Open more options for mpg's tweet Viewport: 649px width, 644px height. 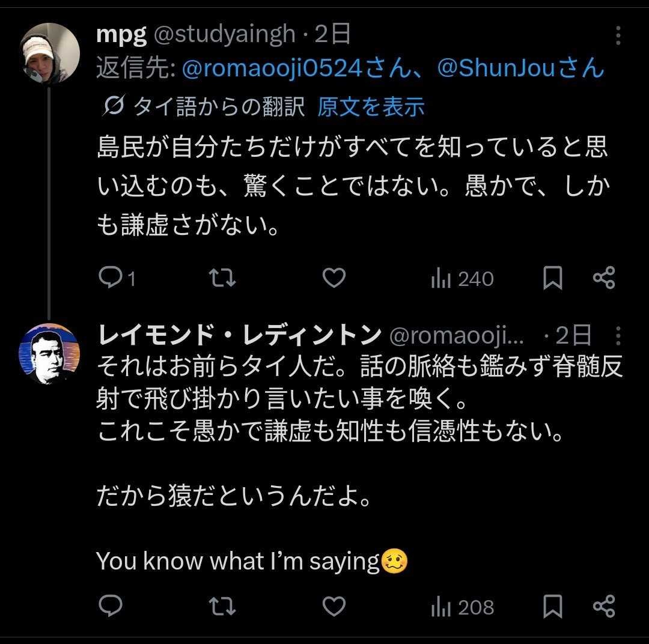pyautogui.click(x=618, y=36)
